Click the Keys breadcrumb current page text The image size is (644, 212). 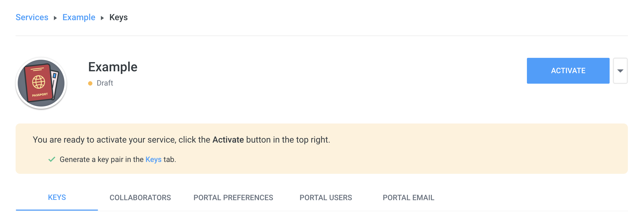coord(118,17)
